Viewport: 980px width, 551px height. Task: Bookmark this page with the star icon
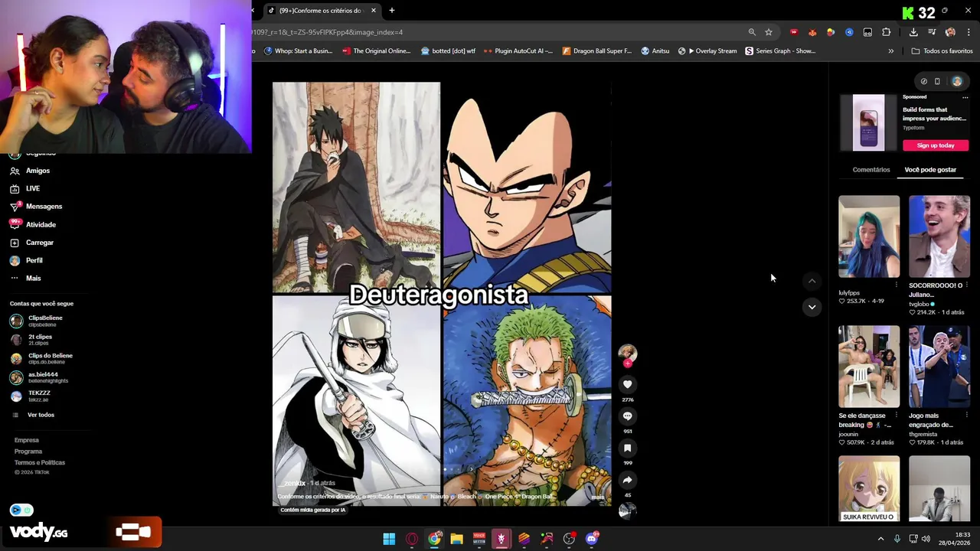pyautogui.click(x=769, y=32)
